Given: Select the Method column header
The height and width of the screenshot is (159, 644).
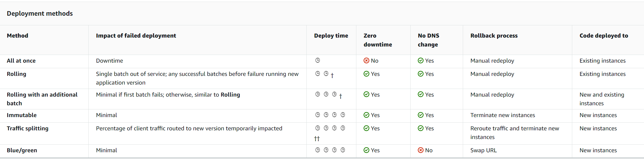Looking at the screenshot, I should point(18,35).
